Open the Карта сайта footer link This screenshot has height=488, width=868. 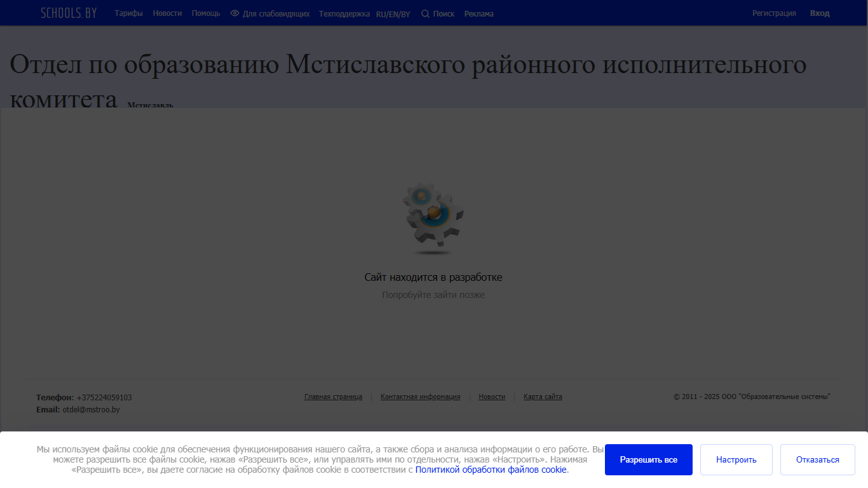[x=543, y=396]
